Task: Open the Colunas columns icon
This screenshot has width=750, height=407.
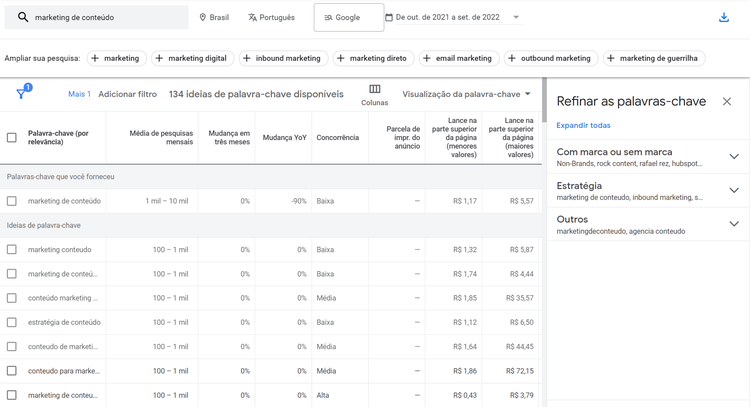Action: (x=375, y=89)
